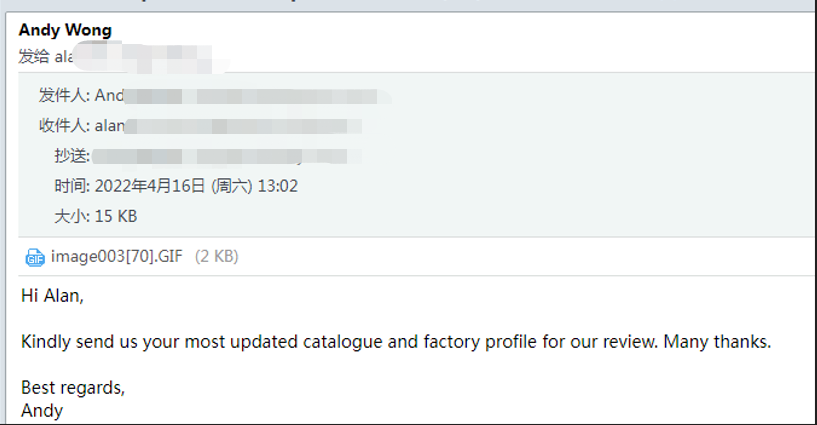Click the attachment size (2 KB) text
The width and height of the screenshot is (817, 425).
point(217,256)
